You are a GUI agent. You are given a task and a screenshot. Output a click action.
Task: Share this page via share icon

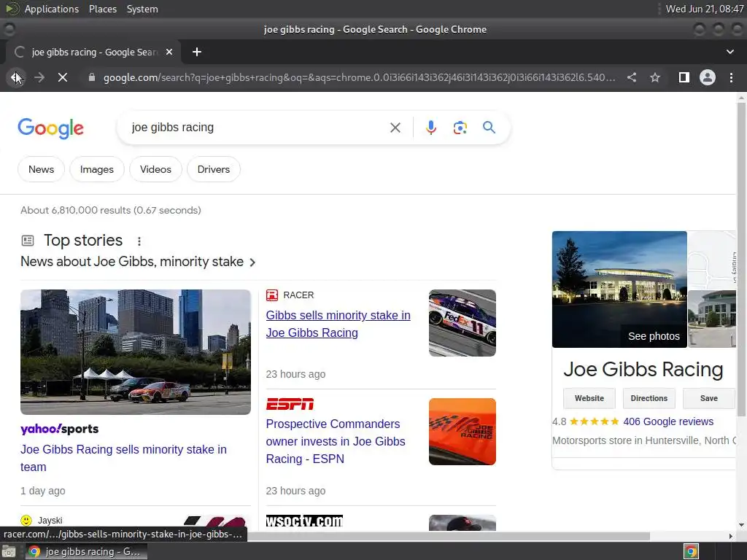click(x=632, y=77)
